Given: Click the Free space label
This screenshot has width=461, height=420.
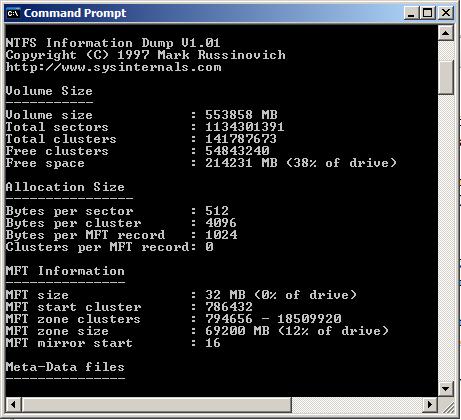Looking at the screenshot, I should pyautogui.click(x=45, y=163).
